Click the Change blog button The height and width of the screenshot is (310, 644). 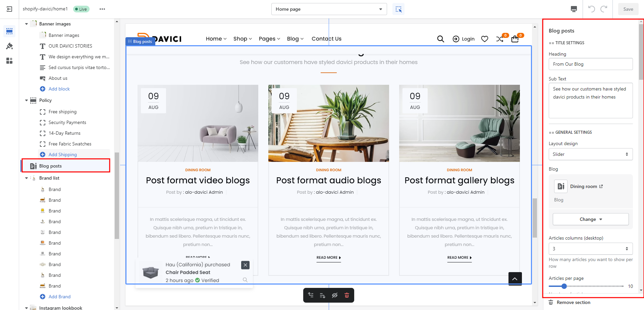pos(590,219)
